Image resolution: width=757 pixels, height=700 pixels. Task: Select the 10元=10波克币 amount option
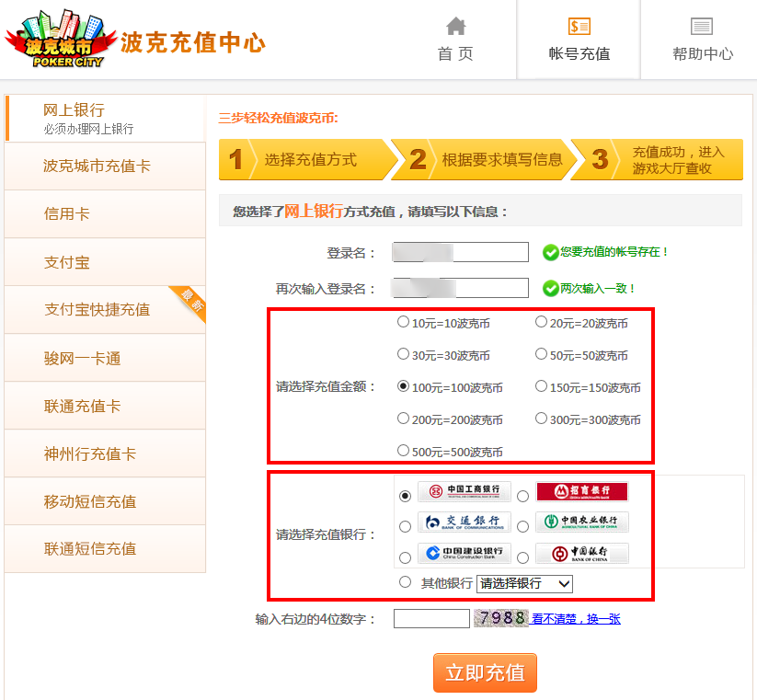click(403, 322)
